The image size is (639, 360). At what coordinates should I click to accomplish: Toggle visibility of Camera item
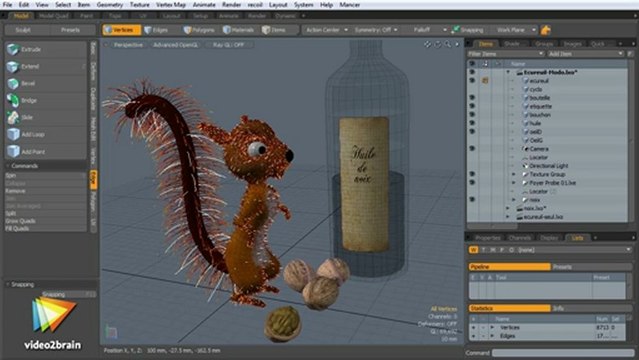click(x=472, y=149)
